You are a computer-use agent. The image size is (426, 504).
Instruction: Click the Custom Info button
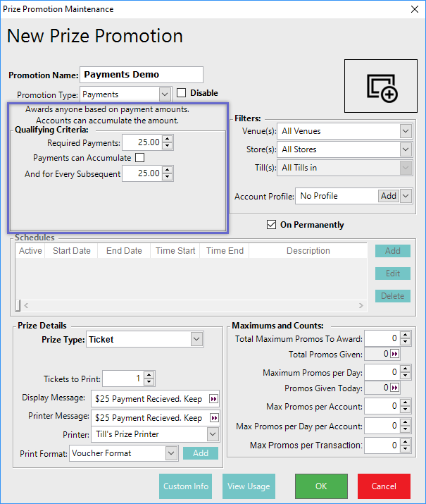tap(186, 486)
